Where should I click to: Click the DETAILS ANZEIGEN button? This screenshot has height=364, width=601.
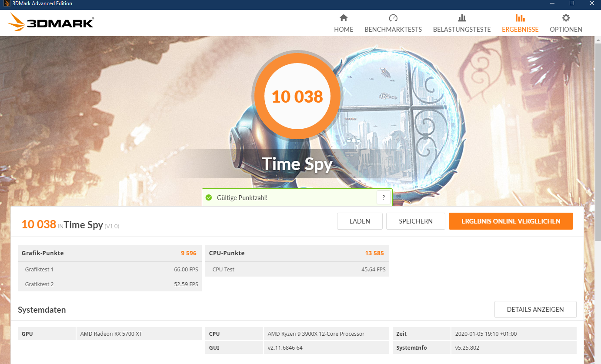pyautogui.click(x=535, y=309)
